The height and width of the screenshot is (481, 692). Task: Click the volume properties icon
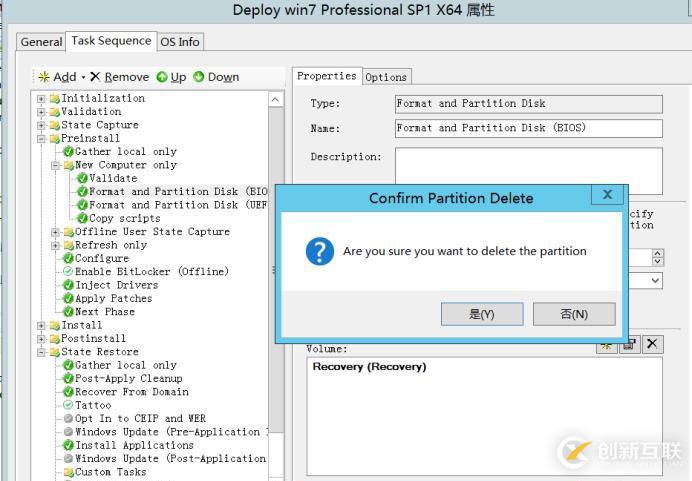pyautogui.click(x=629, y=344)
